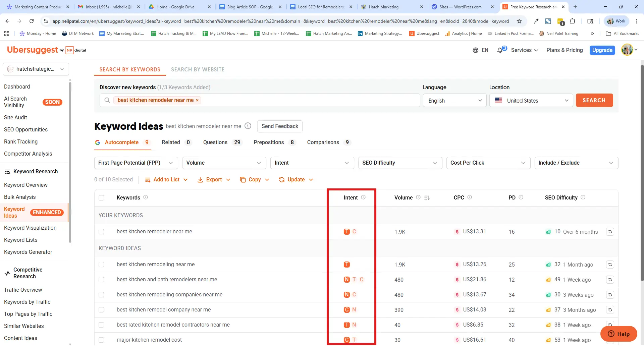Screen dimensions: 644x346
Task: Toggle the select-all keywords checkbox
Action: pyautogui.click(x=101, y=198)
